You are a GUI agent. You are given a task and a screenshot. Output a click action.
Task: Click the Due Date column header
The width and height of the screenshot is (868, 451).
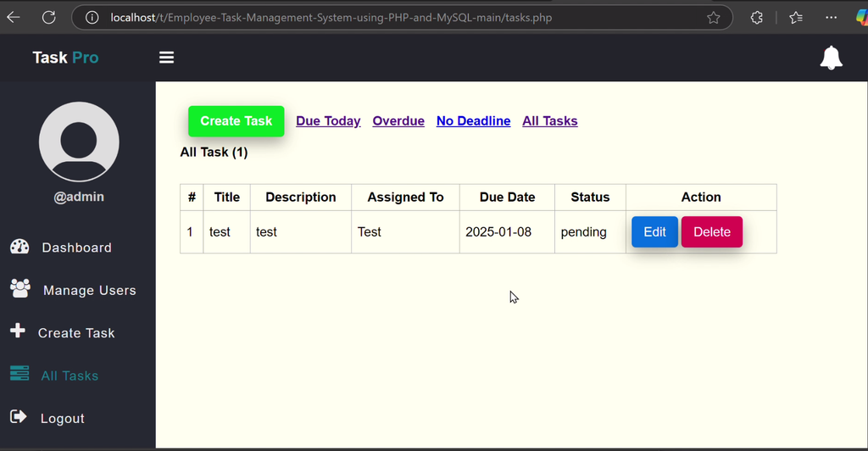point(507,197)
